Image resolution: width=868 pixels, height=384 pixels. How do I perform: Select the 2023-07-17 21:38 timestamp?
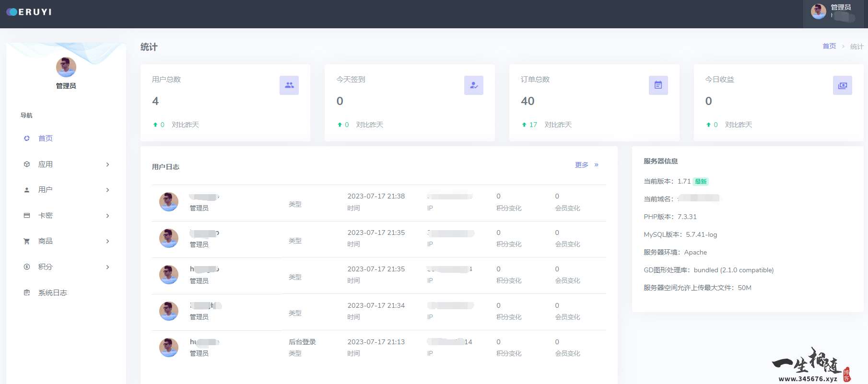[376, 196]
